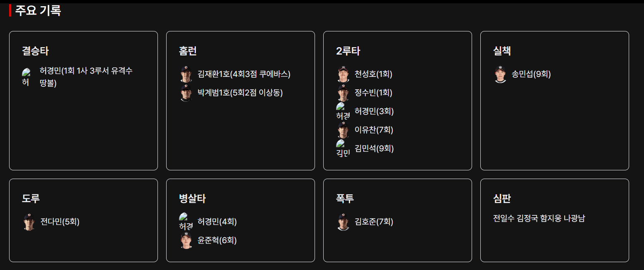
Task: Click 윤준혁's player photo in 병살타 card
Action: tap(186, 241)
